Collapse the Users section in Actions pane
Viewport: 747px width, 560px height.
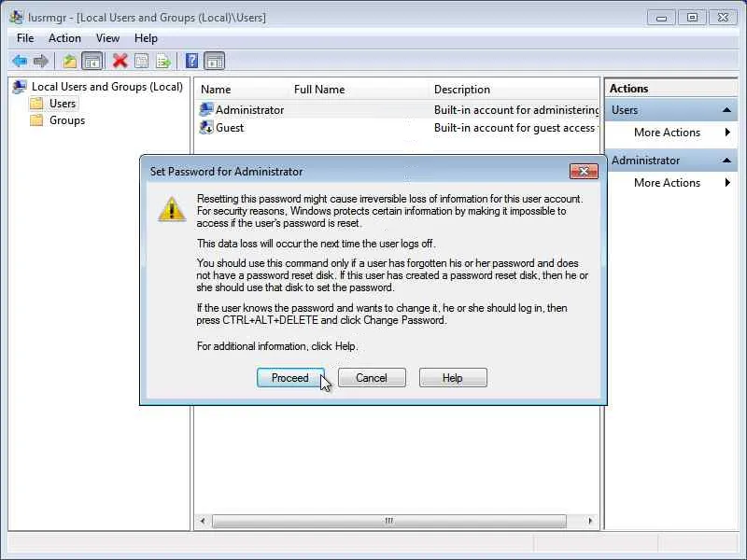pyautogui.click(x=726, y=110)
